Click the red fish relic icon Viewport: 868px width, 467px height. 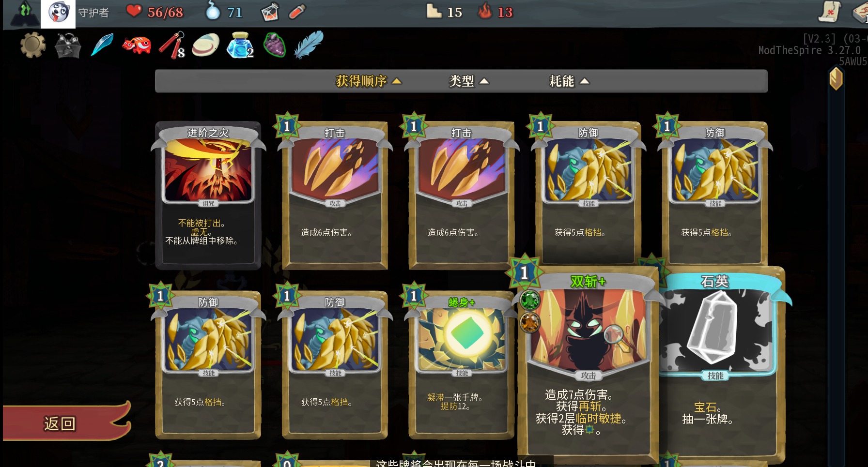137,45
